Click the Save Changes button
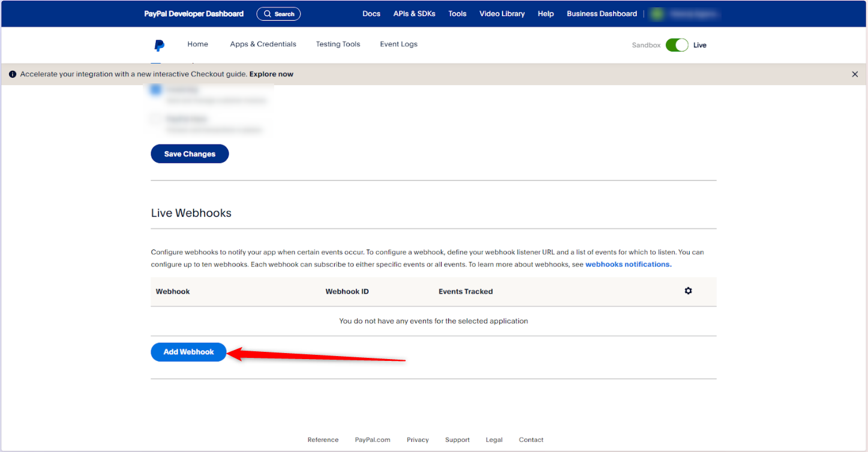This screenshot has height=452, width=868. click(x=190, y=154)
